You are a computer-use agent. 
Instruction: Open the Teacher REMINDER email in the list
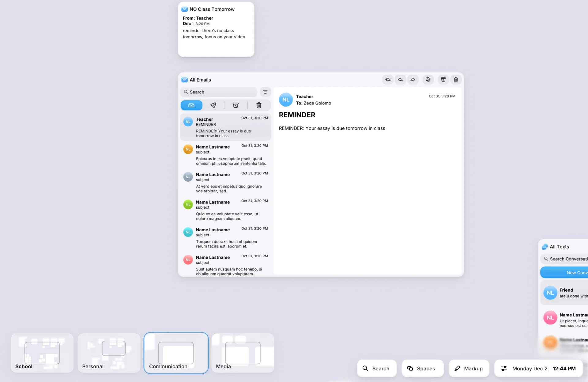pos(226,127)
